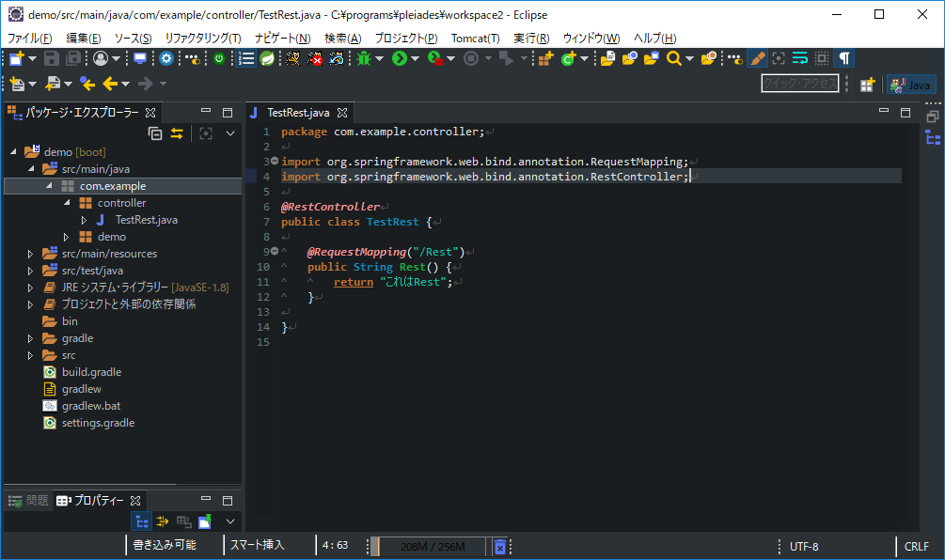Click the Back navigation yellow arrow
Screen dimensions: 945x560
point(110,84)
